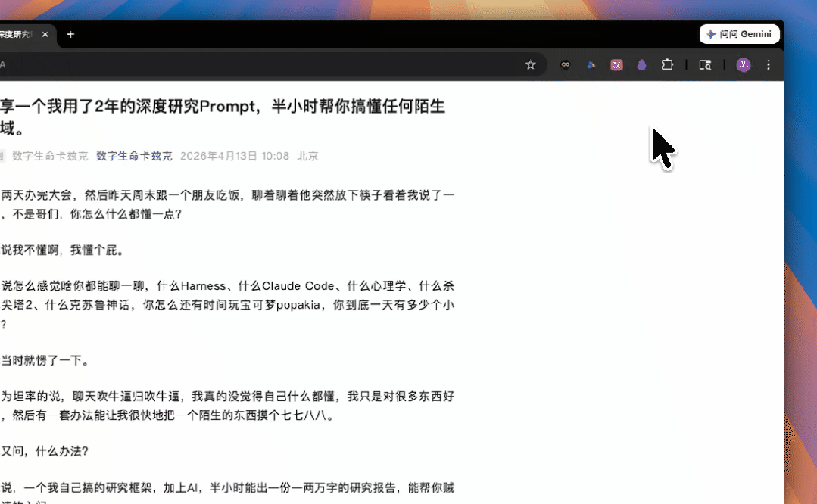This screenshot has width=817, height=504.
Task: Click the line 又问，什么办法？
Action: (x=45, y=451)
